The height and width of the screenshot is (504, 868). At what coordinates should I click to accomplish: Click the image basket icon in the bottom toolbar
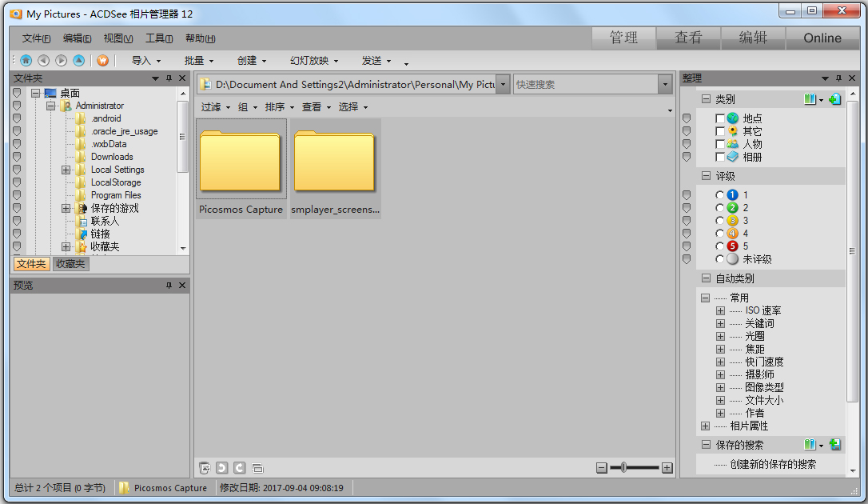coord(205,468)
